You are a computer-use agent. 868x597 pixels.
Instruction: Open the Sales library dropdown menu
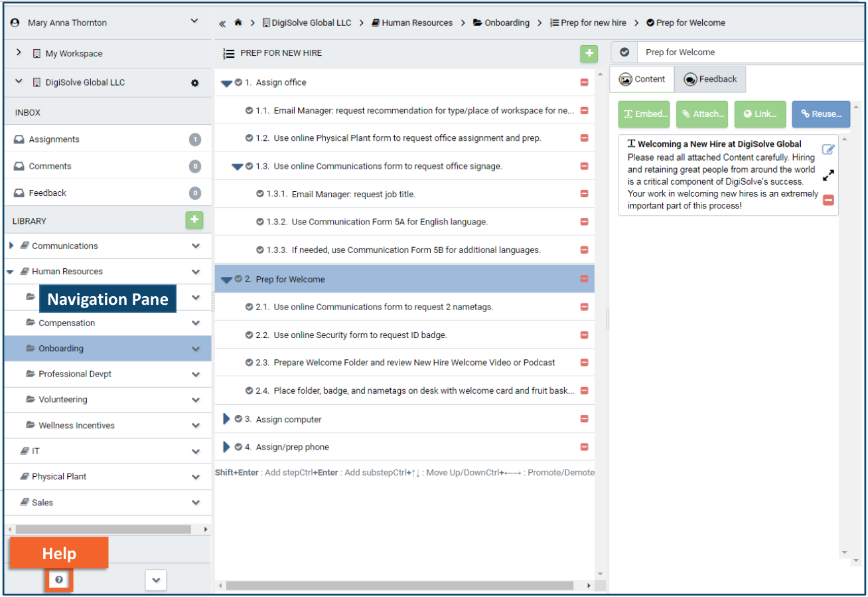pyautogui.click(x=196, y=503)
